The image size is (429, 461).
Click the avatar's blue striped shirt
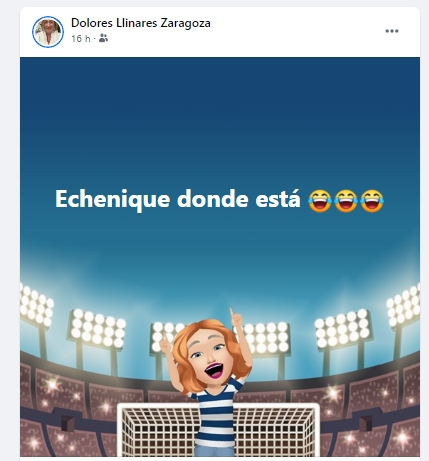point(216,412)
